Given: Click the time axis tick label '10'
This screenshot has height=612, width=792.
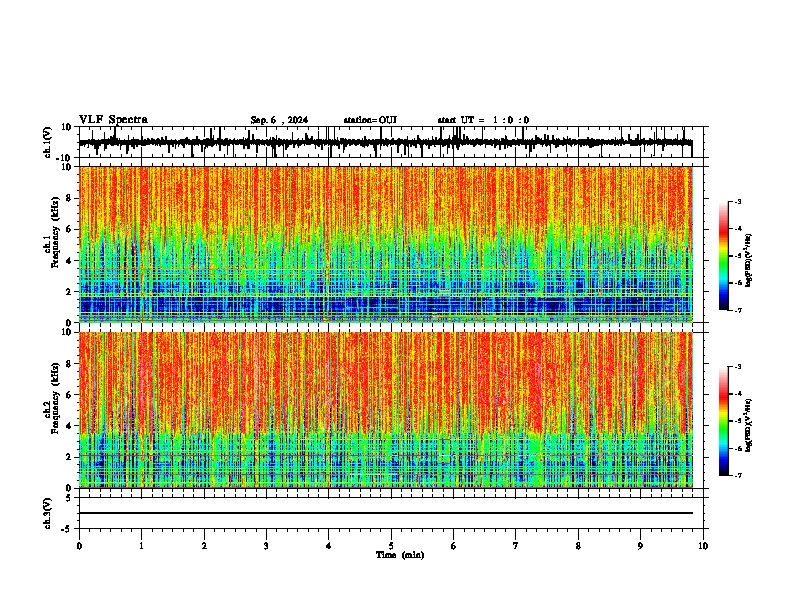Looking at the screenshot, I should tap(703, 546).
